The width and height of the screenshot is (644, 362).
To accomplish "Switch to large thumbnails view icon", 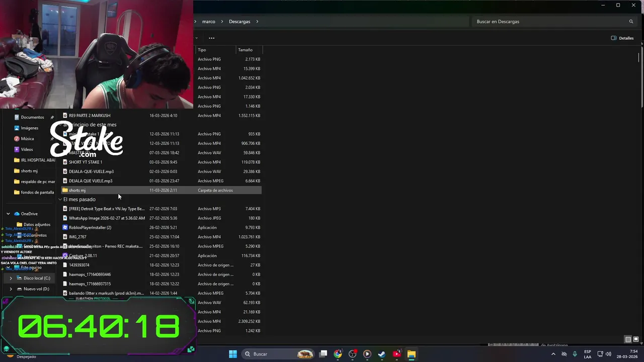I will pos(636,339).
